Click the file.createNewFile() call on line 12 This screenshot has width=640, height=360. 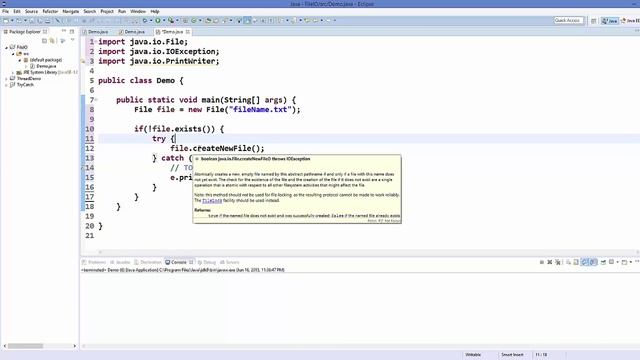tap(217, 148)
